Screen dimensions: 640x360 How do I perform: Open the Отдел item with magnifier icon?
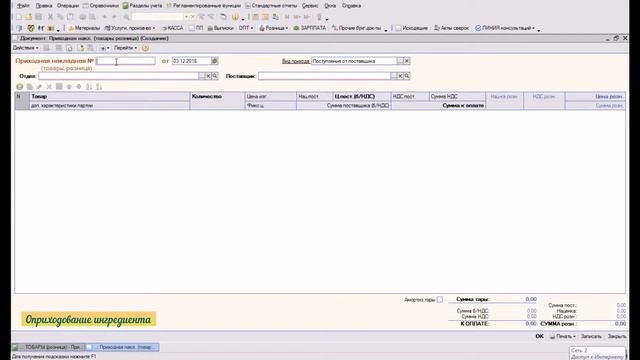point(215,76)
